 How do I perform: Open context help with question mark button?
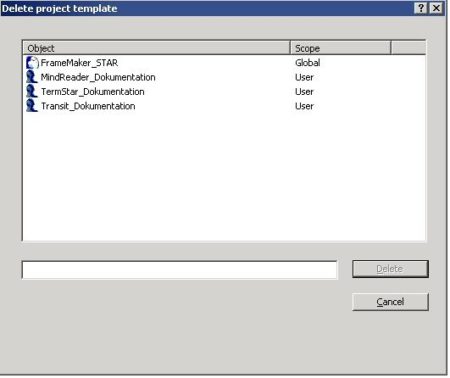[421, 8]
